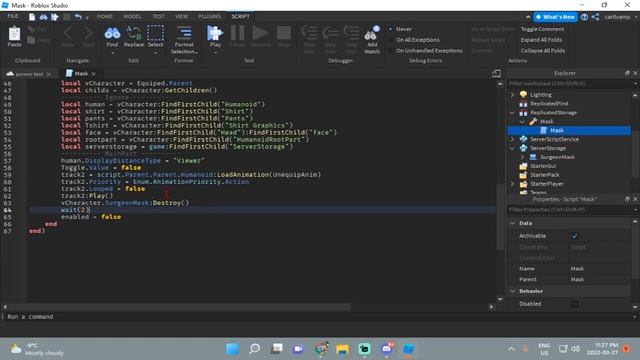
Task: Click the quick access binoculars icon
Action: (43, 17)
